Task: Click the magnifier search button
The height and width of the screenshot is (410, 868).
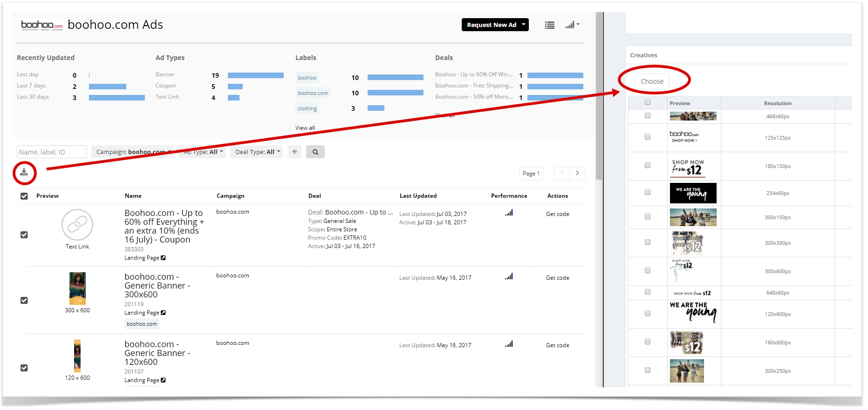Action: pyautogui.click(x=315, y=152)
